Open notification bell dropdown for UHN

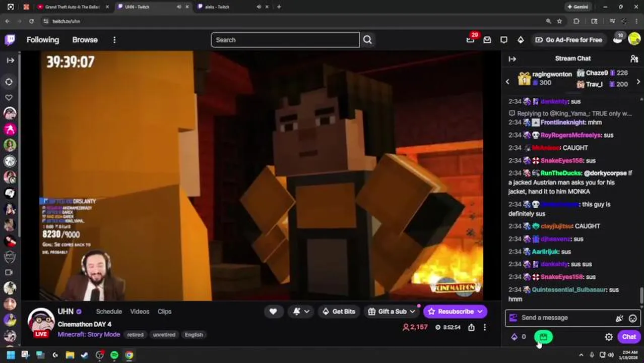tap(301, 312)
